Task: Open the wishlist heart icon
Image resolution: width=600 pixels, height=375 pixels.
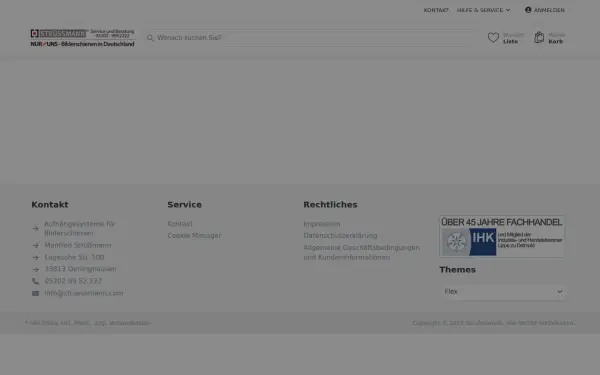Action: click(493, 38)
